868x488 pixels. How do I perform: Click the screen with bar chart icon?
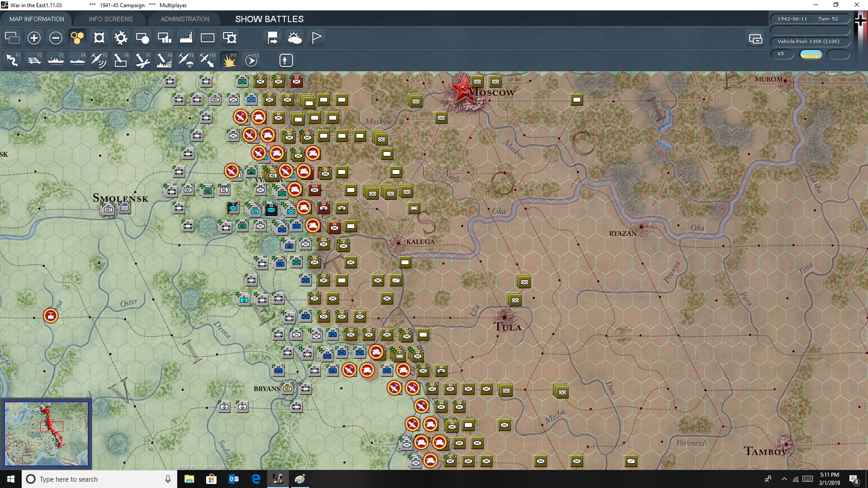click(164, 38)
